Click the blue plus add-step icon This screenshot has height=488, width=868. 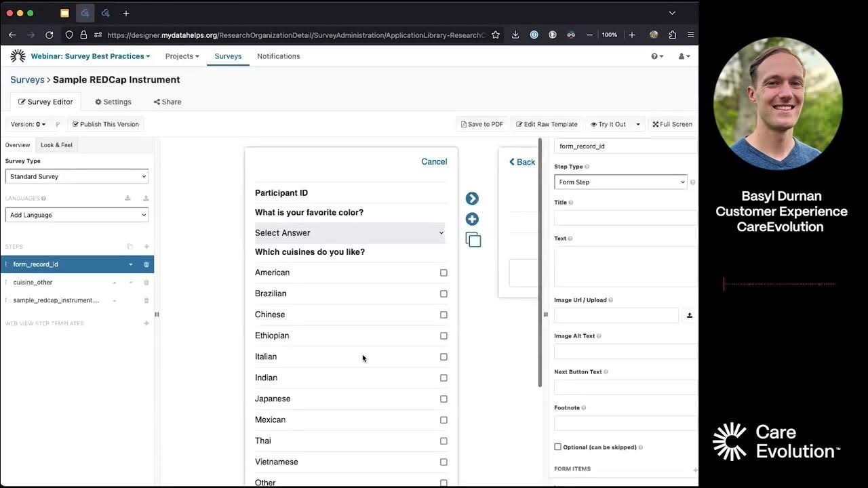tap(472, 219)
